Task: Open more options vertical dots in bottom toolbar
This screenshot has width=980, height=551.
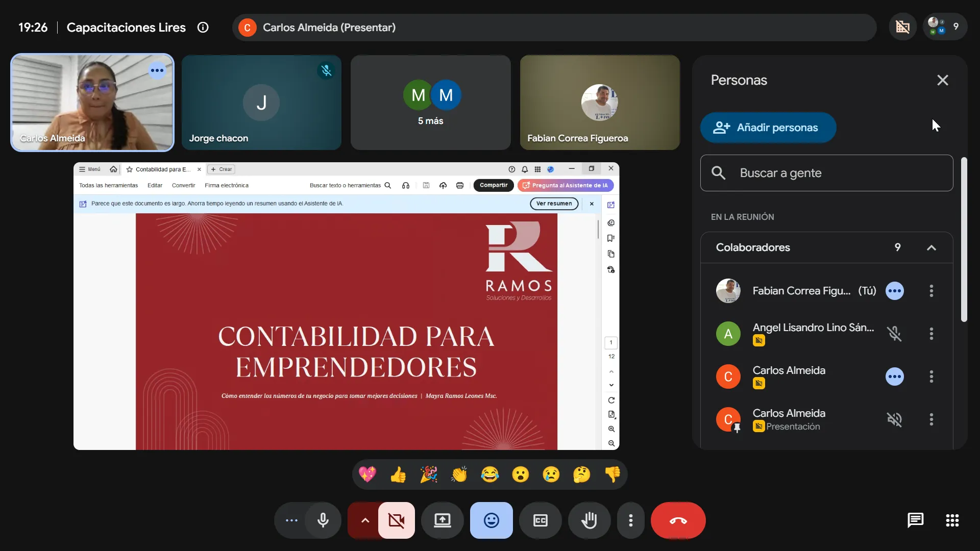Action: 631,520
